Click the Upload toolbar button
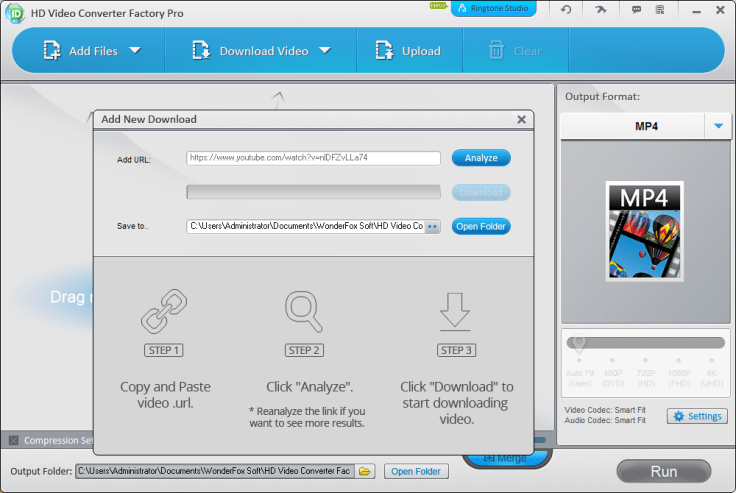This screenshot has width=736, height=493. [407, 51]
